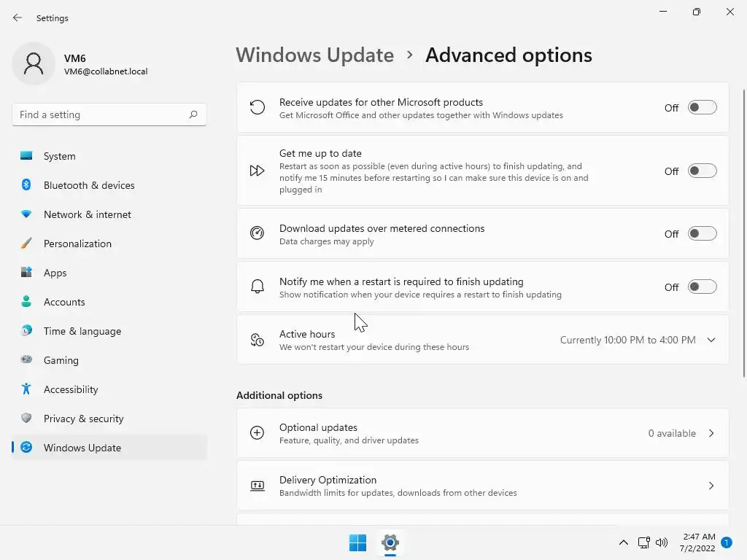Screen dimensions: 747x560
Task: Select Time & language in sidebar
Action: (109, 331)
